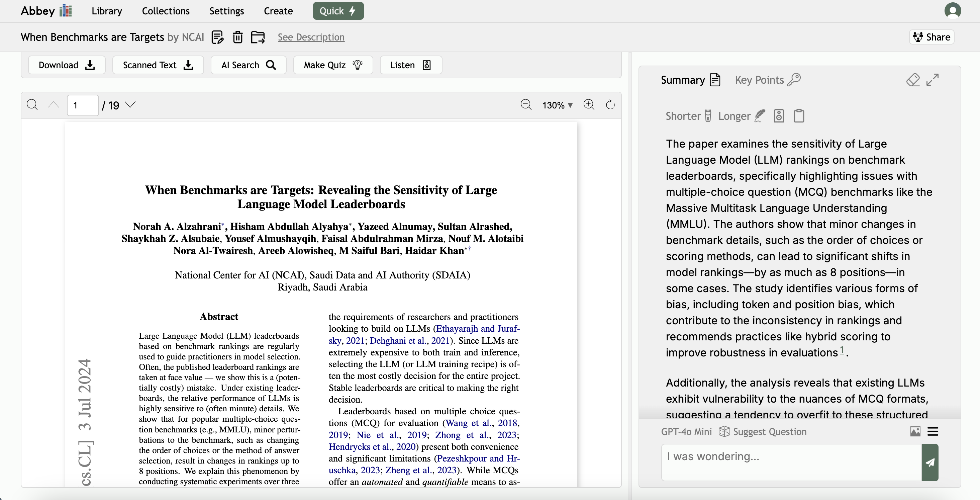The height and width of the screenshot is (500, 980).
Task: Attach image in chat input area
Action: 915,431
